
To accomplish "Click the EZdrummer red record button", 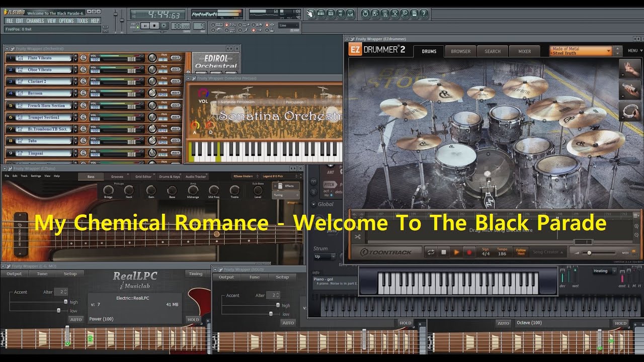I will click(x=469, y=252).
